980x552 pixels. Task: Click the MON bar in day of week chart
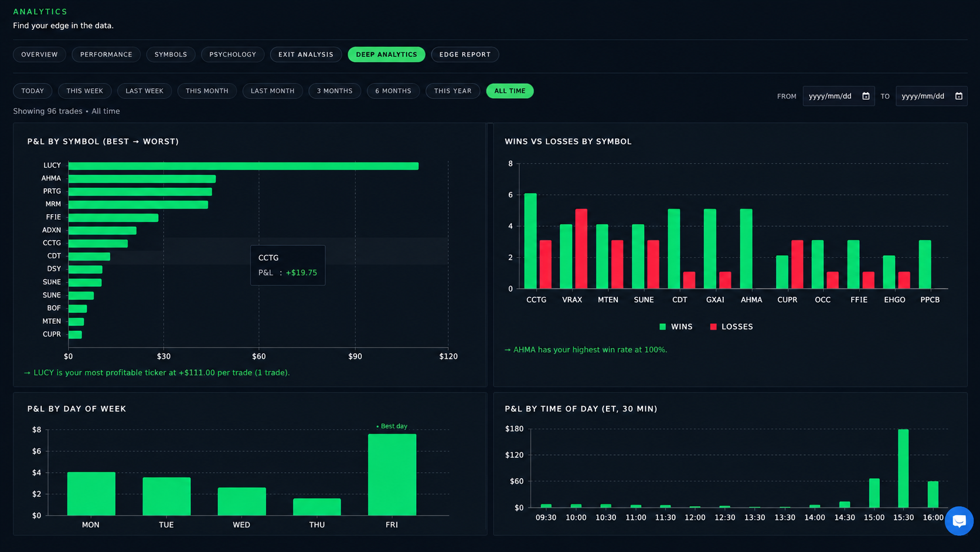91,493
